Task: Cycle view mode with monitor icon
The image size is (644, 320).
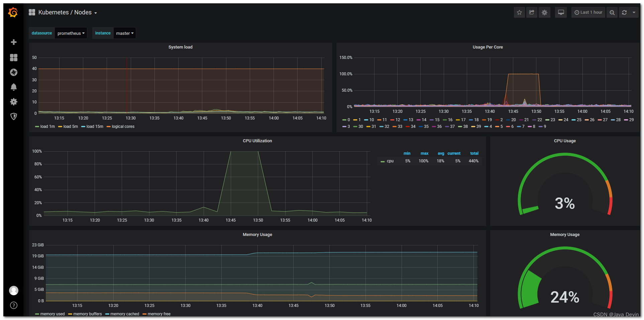Action: pyautogui.click(x=561, y=12)
